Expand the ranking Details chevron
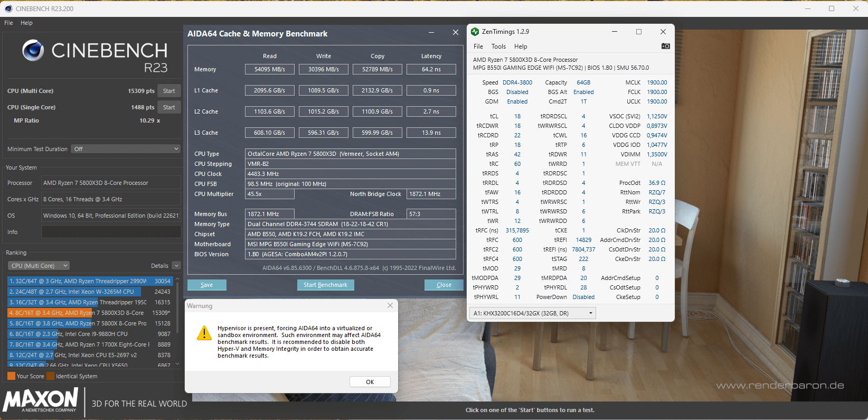This screenshot has width=868, height=420. coord(176,266)
